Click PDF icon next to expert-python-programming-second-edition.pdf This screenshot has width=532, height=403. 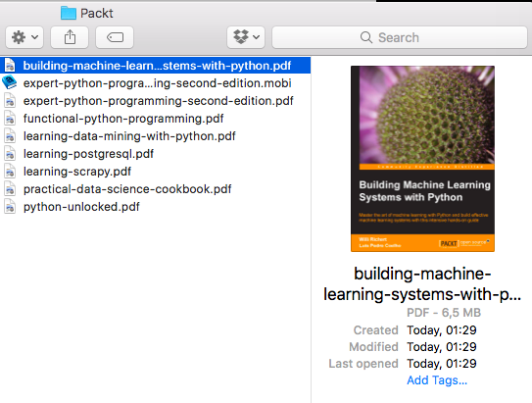point(10,101)
